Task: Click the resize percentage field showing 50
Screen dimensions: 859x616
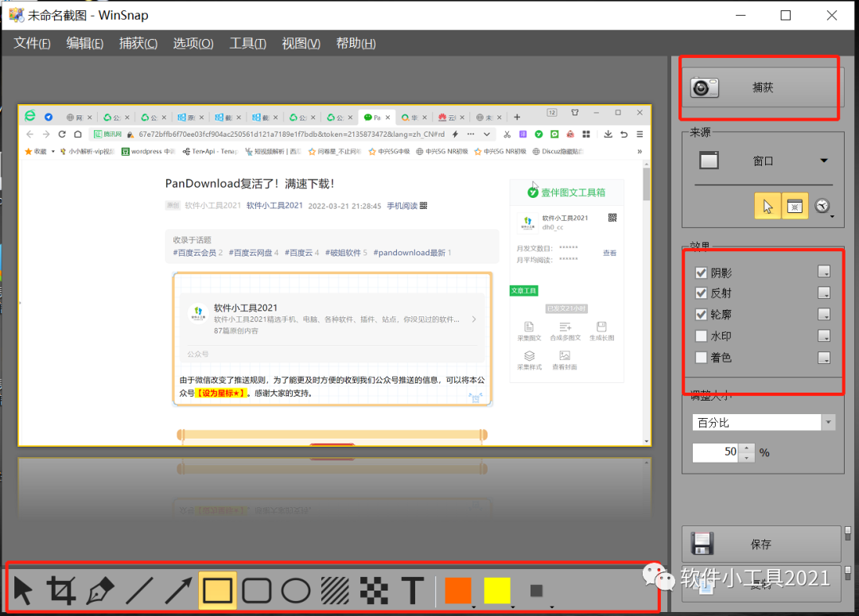Action: [x=716, y=452]
